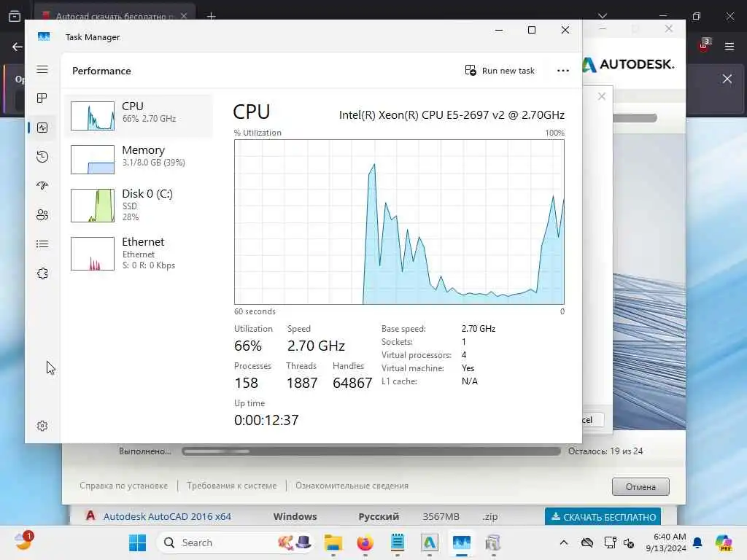
Task: Click СКАЧАТЬ БЕСПЛАТНО download button
Action: tap(603, 517)
